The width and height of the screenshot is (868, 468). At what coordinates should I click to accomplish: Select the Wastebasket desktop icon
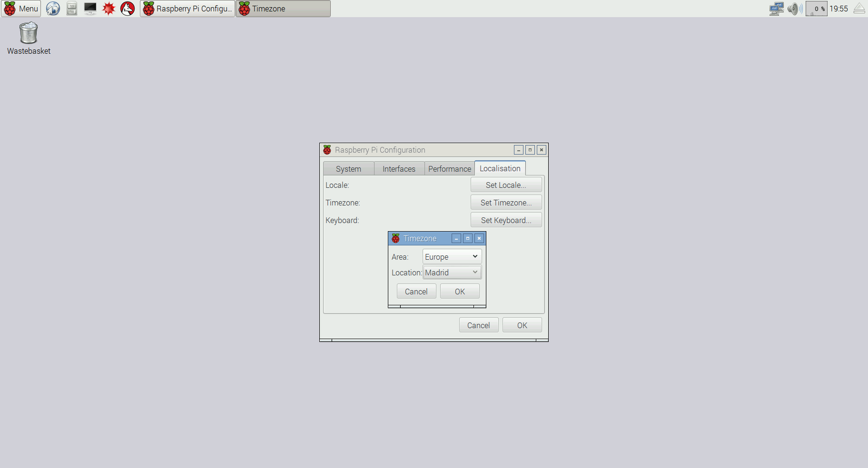click(29, 39)
